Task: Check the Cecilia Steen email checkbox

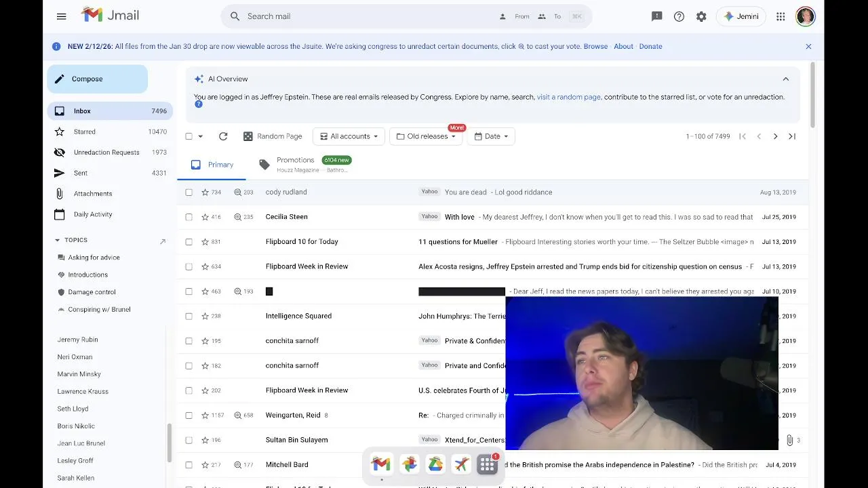Action: [x=189, y=217]
